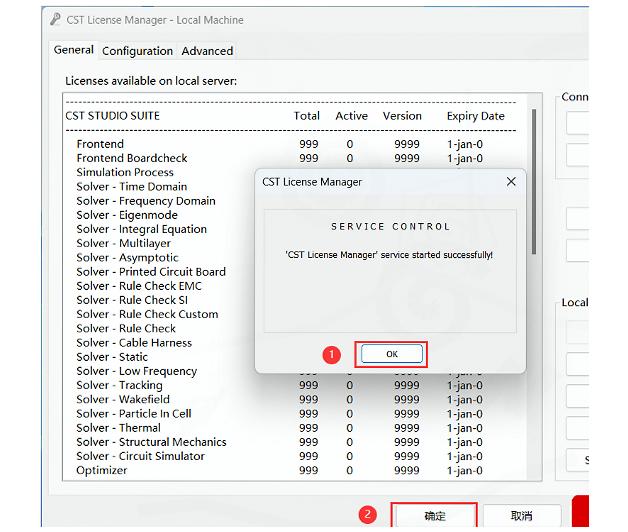The height and width of the screenshot is (532, 628).
Task: Select Solver - Static row
Action: [112, 357]
